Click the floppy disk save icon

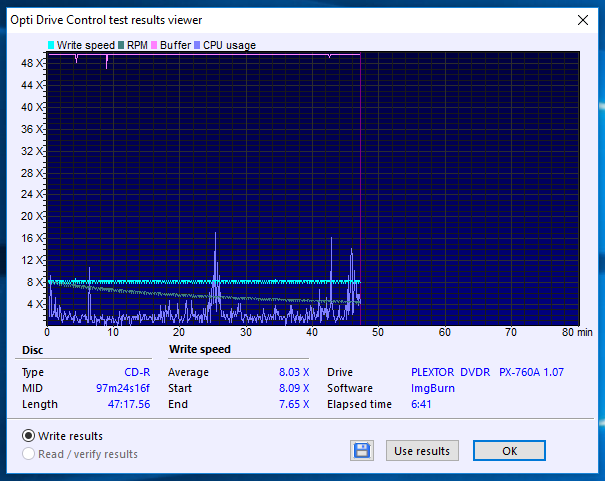[x=362, y=450]
